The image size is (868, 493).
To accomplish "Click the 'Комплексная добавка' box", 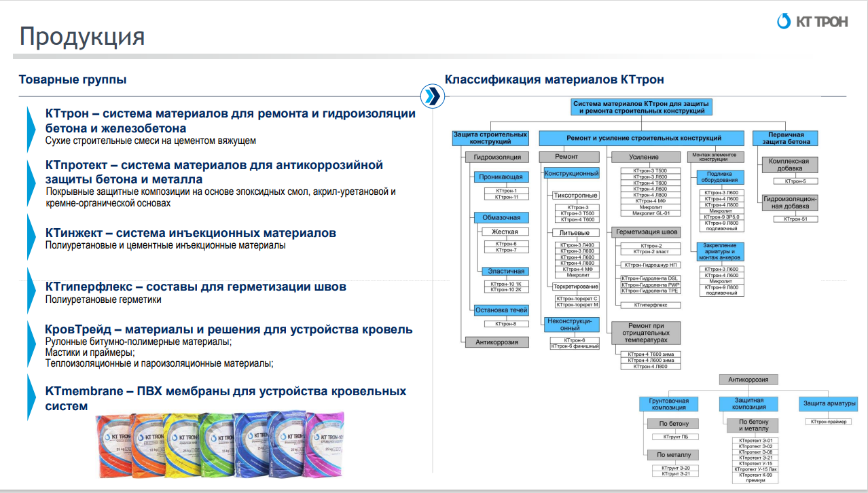I will coord(789,164).
